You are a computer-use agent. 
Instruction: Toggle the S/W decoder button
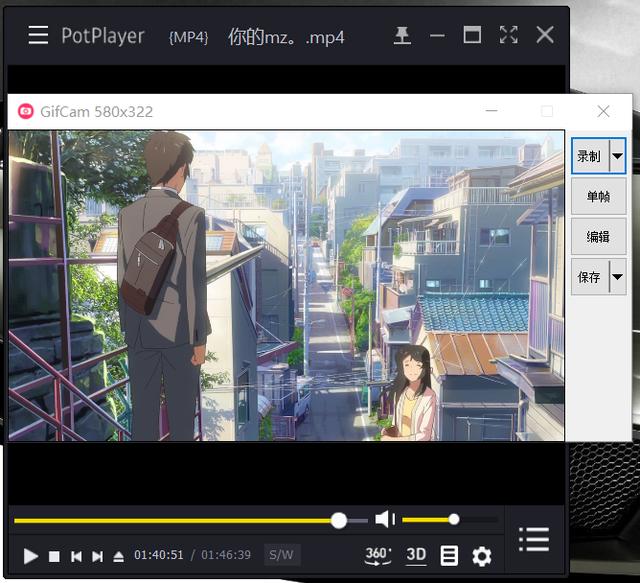(x=282, y=555)
